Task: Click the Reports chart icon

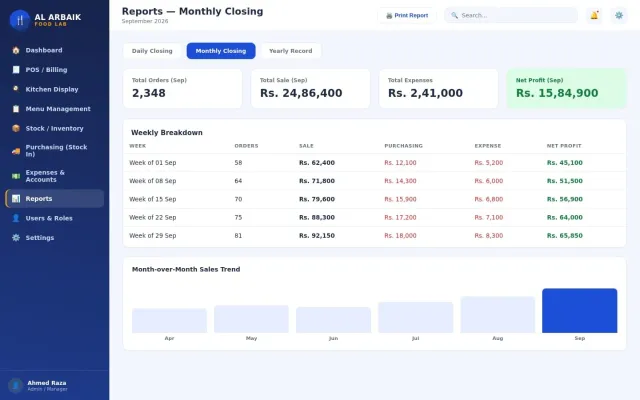Action: pos(16,199)
